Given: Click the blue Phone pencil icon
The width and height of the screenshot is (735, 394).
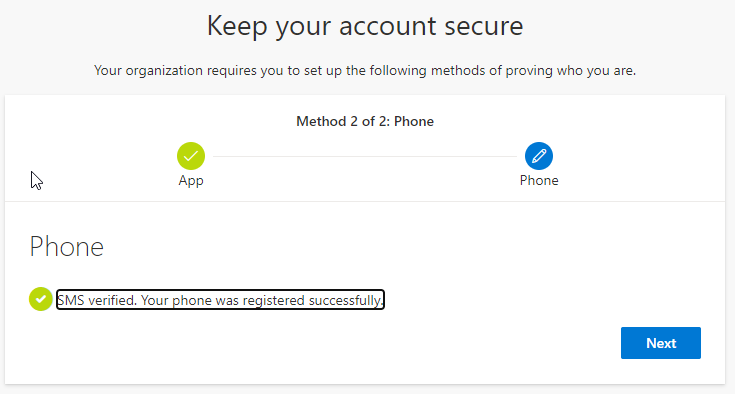Looking at the screenshot, I should point(539,156).
